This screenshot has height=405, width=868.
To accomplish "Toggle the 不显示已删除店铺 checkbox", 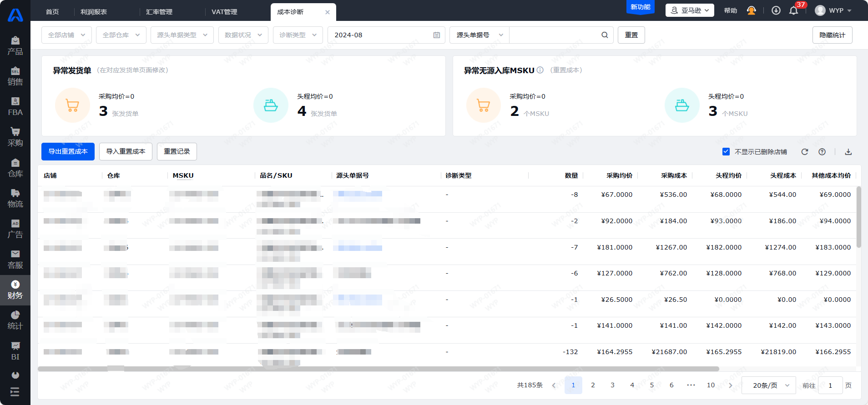I will tap(726, 152).
